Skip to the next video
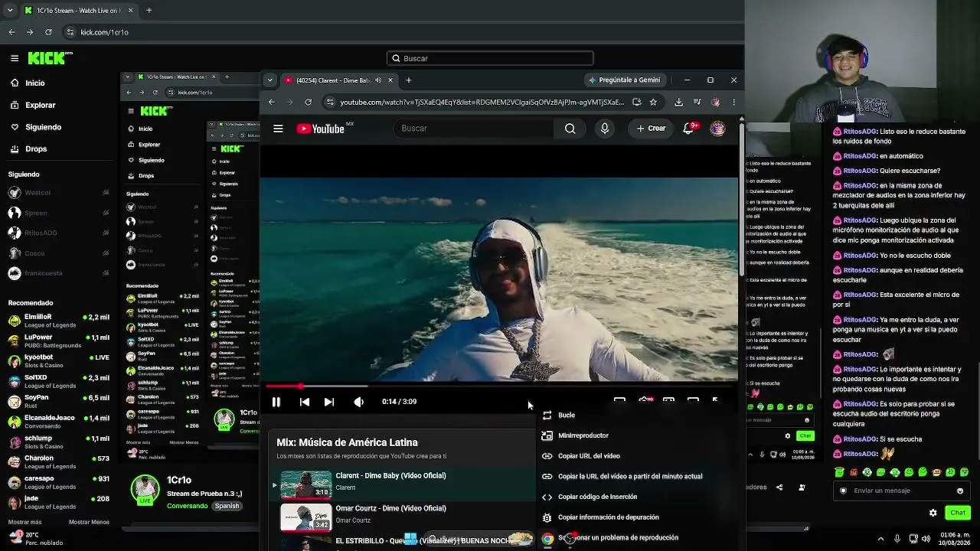 click(x=329, y=402)
